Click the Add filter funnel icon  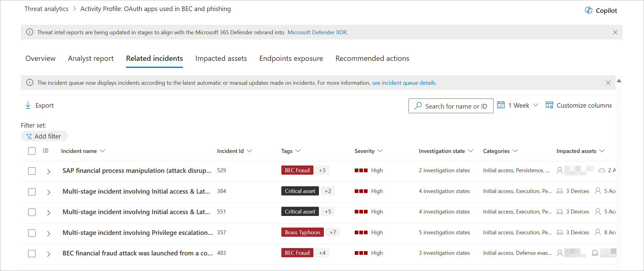click(x=29, y=136)
